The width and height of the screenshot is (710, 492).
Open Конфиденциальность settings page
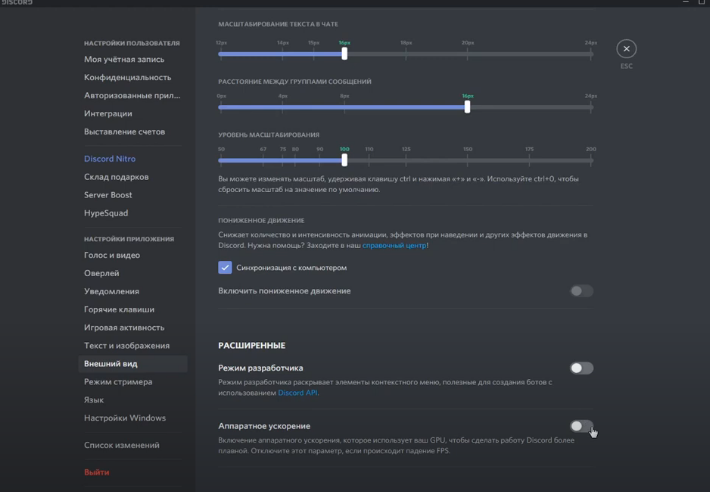pyautogui.click(x=127, y=77)
